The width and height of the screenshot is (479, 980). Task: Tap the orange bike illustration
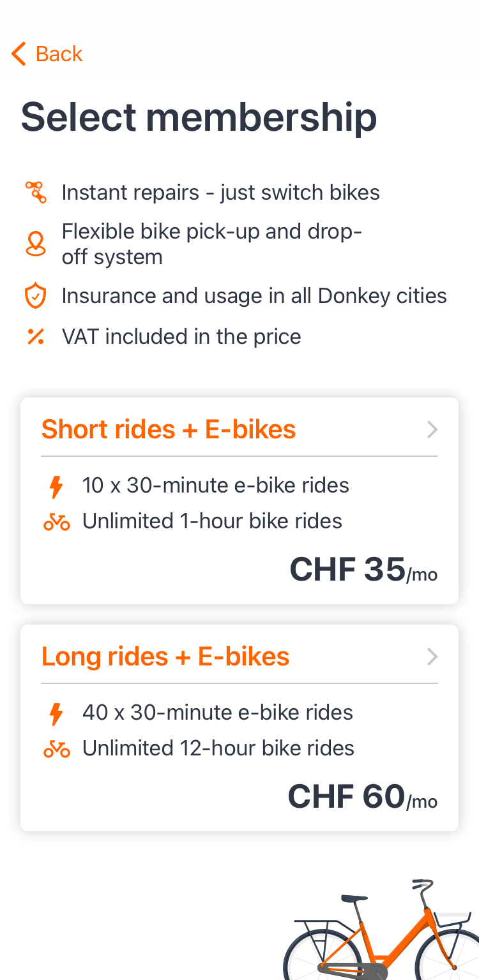click(x=382, y=935)
